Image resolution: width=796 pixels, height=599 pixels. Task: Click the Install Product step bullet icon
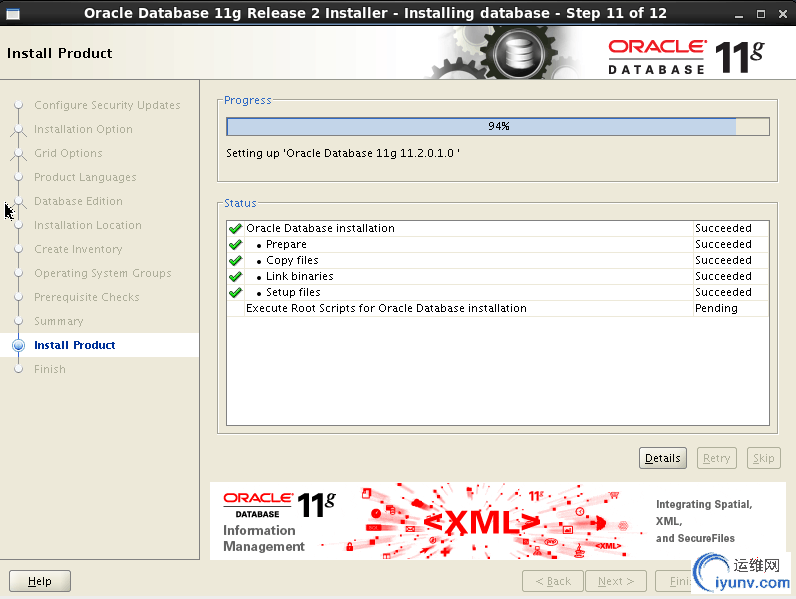pos(19,345)
